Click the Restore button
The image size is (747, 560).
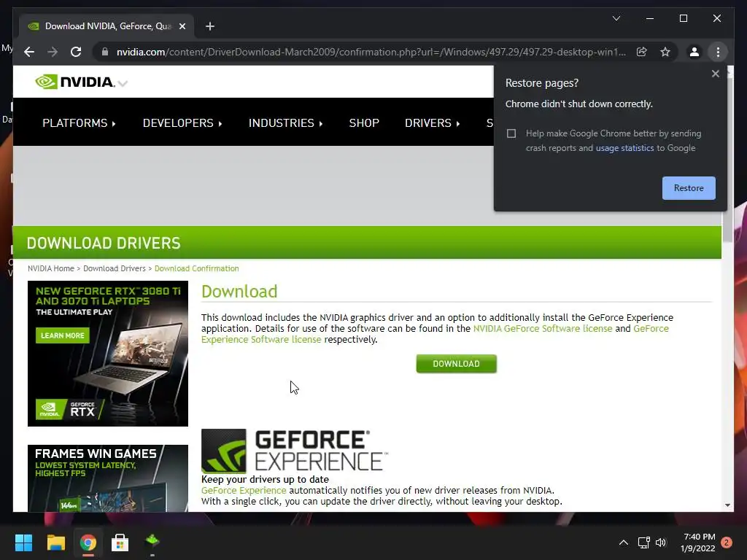point(689,188)
